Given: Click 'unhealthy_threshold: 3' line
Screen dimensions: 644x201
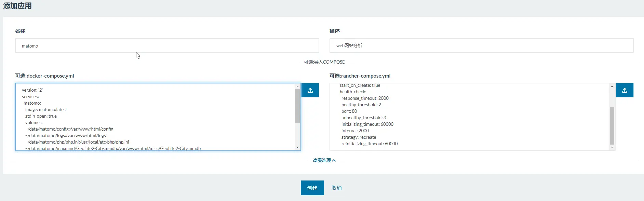Looking at the screenshot, I should pos(363,118).
